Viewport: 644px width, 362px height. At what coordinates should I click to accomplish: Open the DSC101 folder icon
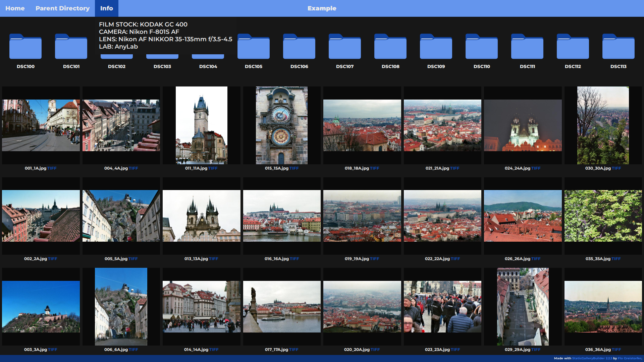[71, 47]
